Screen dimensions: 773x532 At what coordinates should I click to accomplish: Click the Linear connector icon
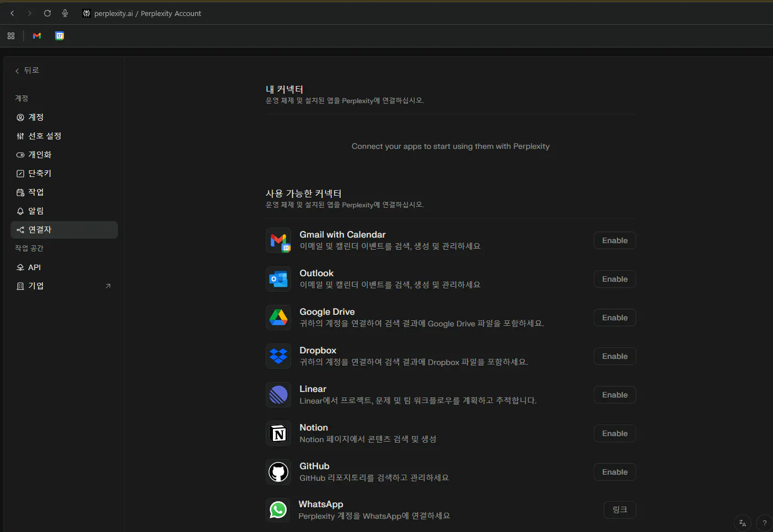coord(278,395)
